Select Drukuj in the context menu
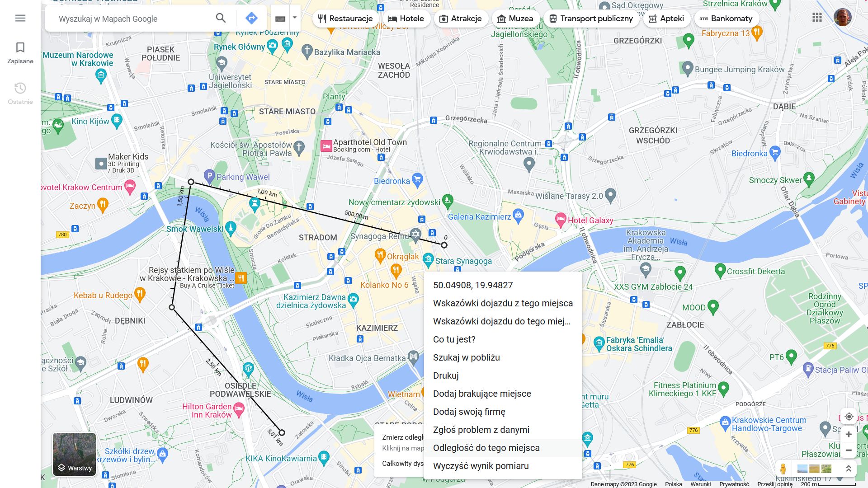Viewport: 868px width, 488px height. click(x=445, y=375)
